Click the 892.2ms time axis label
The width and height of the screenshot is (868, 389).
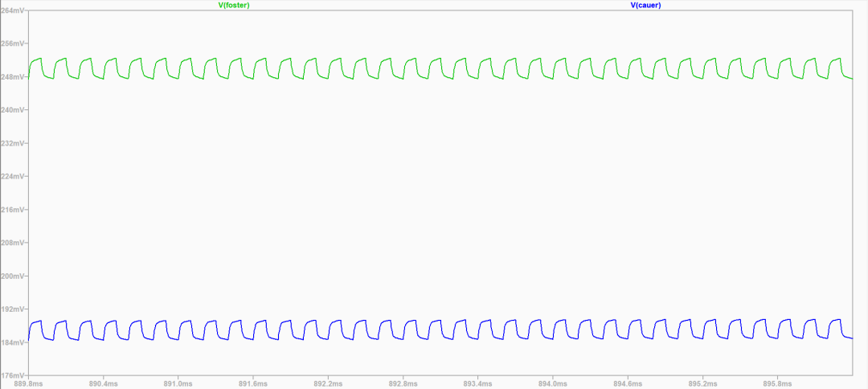[328, 383]
